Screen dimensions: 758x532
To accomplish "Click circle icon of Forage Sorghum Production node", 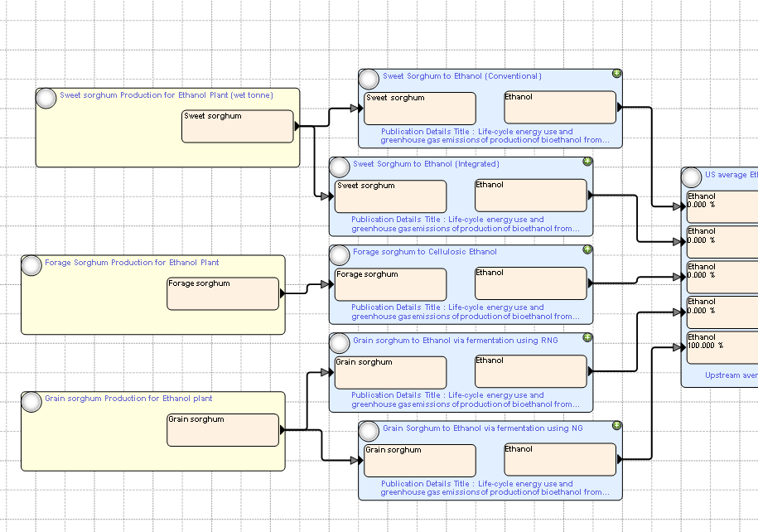I will click(31, 265).
